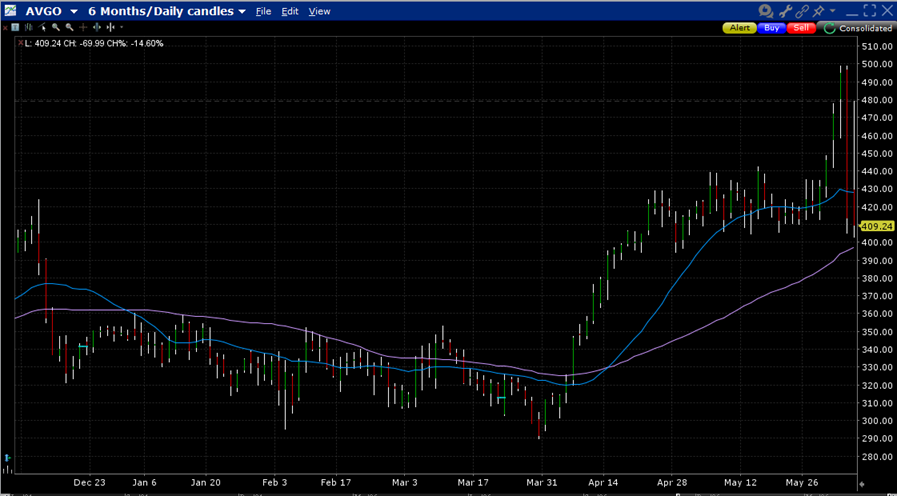Click the CH%: -14.60% legend value

(135, 43)
